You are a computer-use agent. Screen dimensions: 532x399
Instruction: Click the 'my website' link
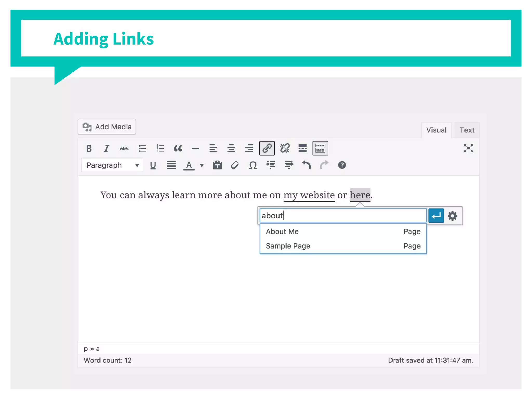tap(309, 195)
